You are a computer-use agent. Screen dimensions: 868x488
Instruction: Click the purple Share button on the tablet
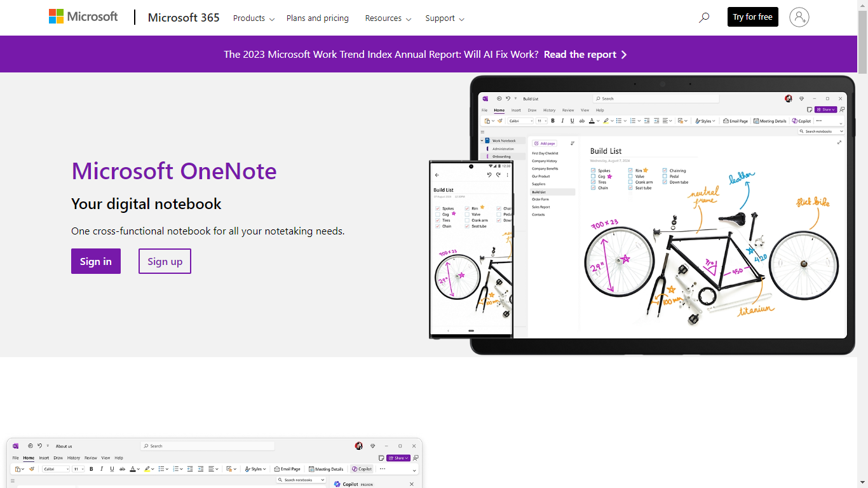825,109
